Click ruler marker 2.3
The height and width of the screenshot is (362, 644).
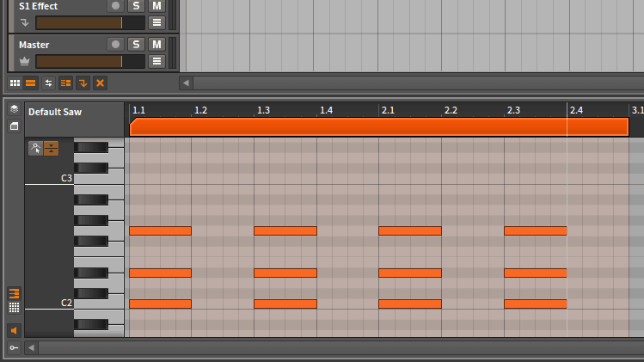pyautogui.click(x=513, y=110)
